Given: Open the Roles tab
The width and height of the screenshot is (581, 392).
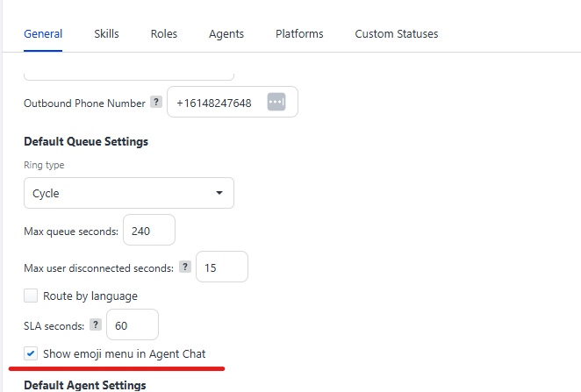Looking at the screenshot, I should pyautogui.click(x=164, y=34).
